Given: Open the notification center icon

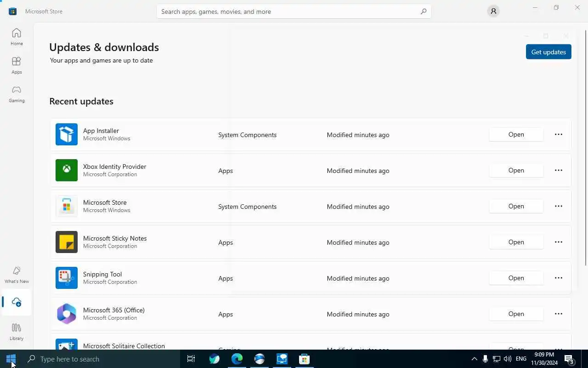Looking at the screenshot, I should click(569, 359).
